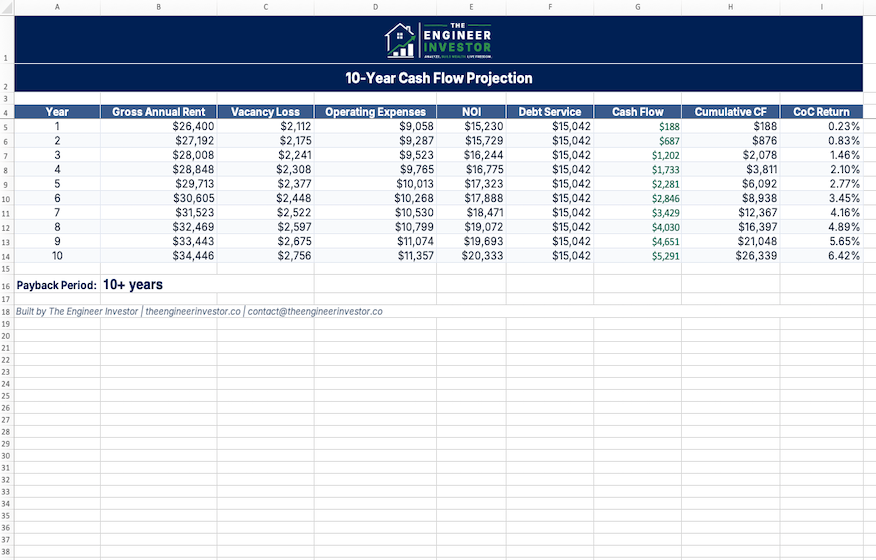Click gross rent value $34,446
The image size is (876, 560).
[193, 256]
